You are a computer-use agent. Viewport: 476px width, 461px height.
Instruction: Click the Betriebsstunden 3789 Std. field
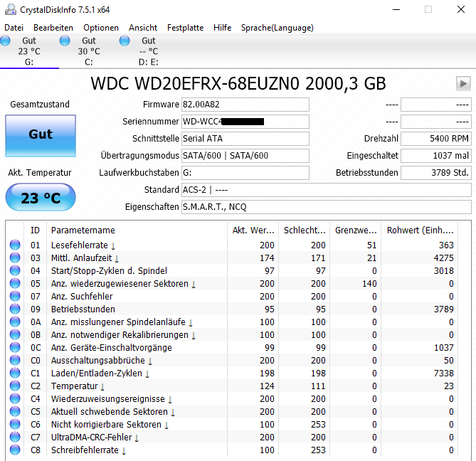point(436,173)
